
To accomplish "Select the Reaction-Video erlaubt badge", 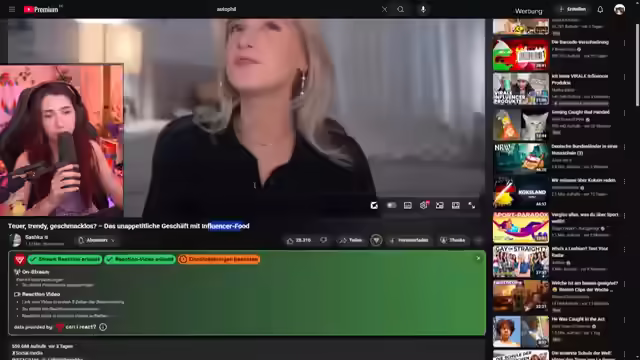I will 140,259.
